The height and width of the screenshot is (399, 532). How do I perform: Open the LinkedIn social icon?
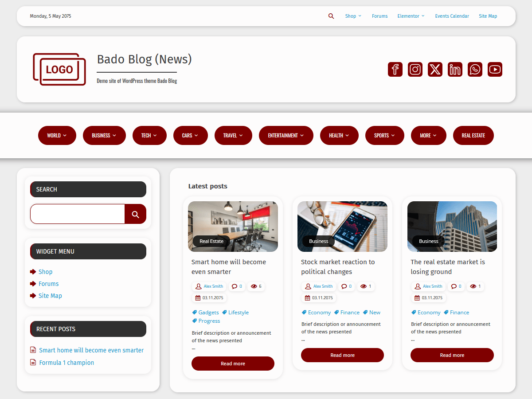[x=455, y=70]
